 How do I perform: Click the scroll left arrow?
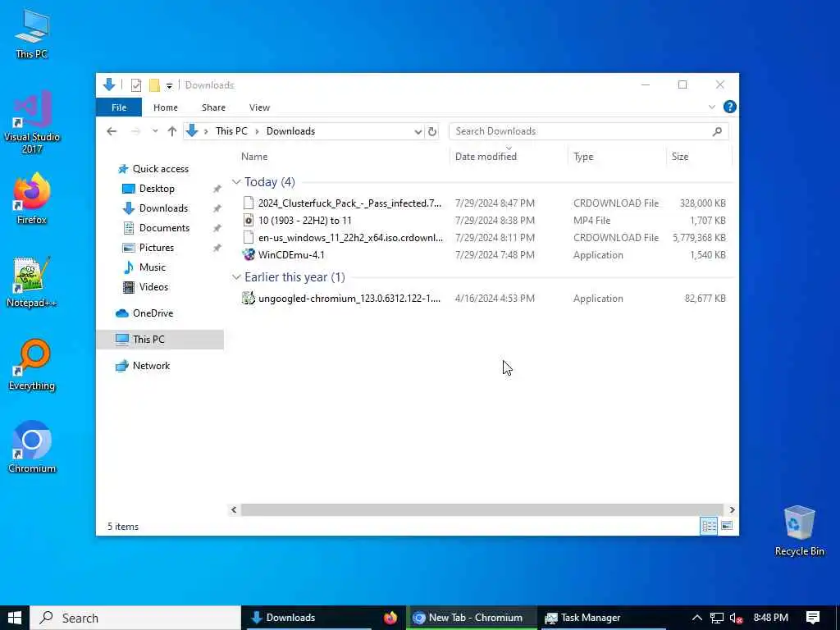click(x=234, y=510)
